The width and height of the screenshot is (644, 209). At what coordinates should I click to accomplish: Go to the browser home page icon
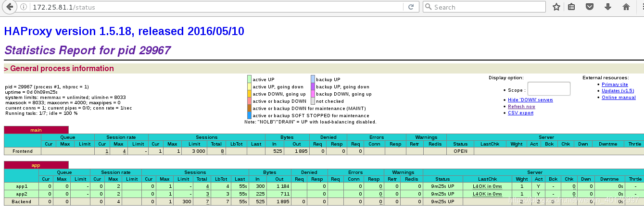pos(626,7)
